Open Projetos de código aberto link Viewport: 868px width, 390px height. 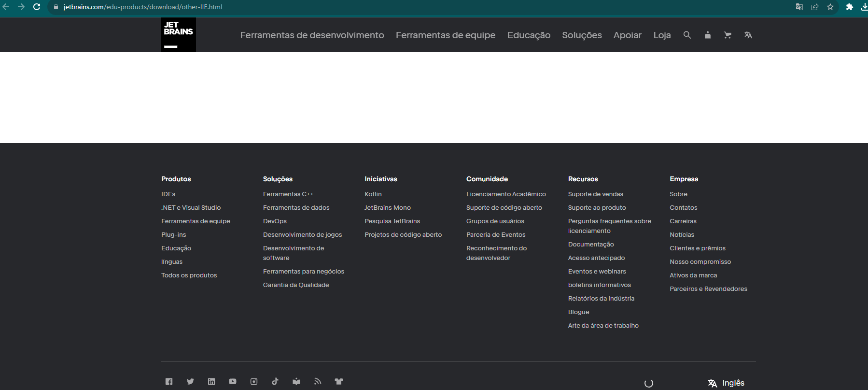[403, 234]
